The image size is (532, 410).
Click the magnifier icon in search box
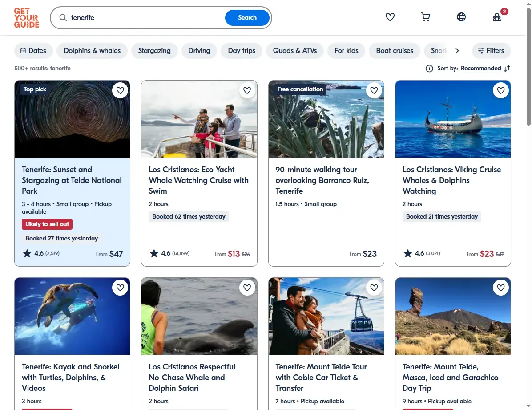coord(63,18)
